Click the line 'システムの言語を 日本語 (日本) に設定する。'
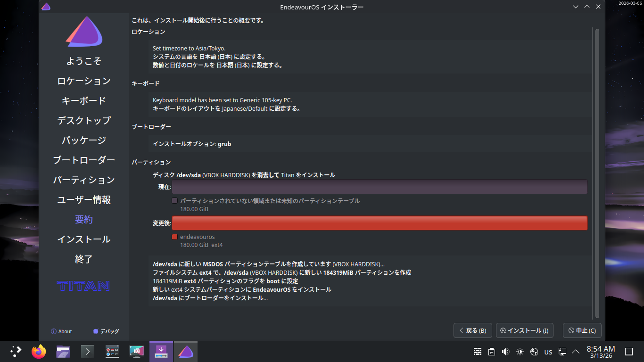This screenshot has width=644, height=362. (209, 57)
